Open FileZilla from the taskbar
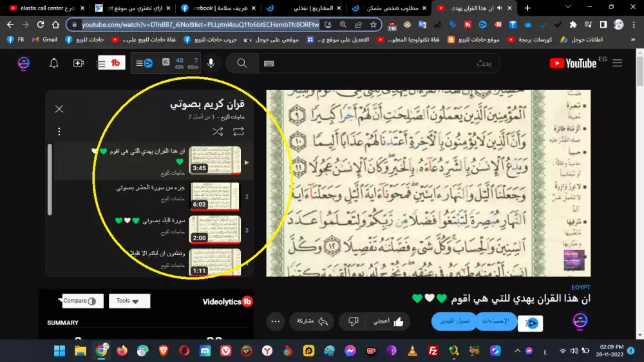 point(433,350)
